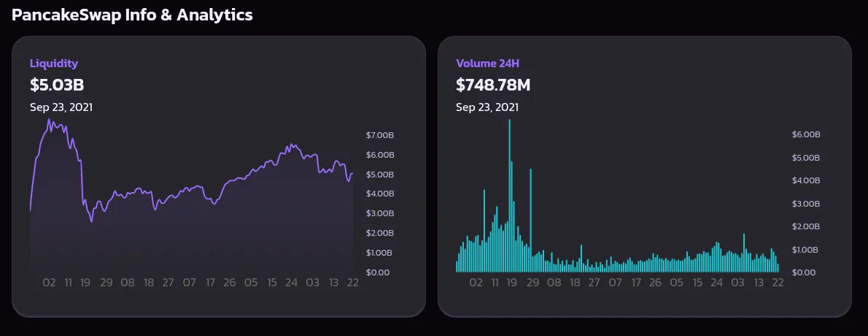Click the 24 date tick in Liquidity chart
The height and width of the screenshot is (336, 868).
point(291,282)
